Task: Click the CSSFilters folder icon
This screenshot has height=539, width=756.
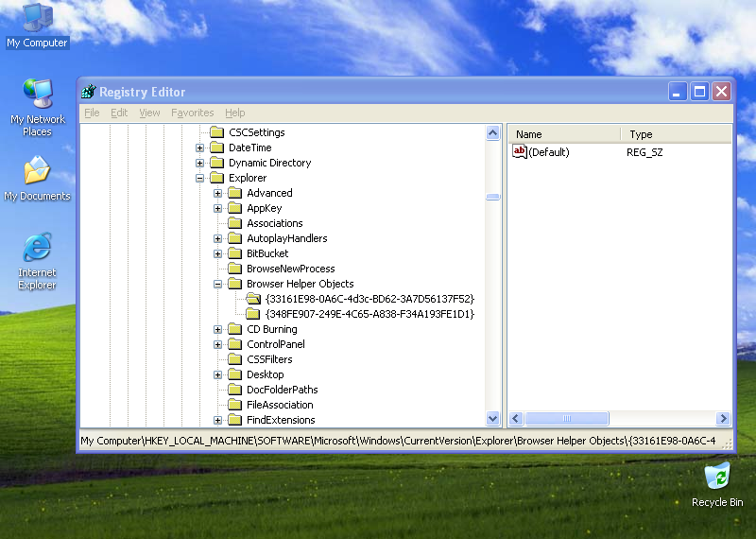Action: pos(234,359)
